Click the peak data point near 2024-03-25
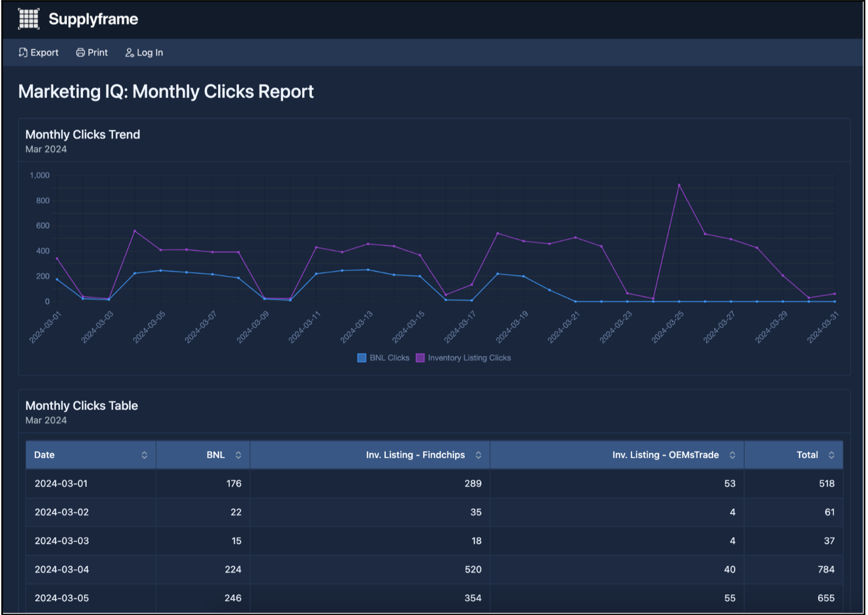The height and width of the screenshot is (615, 868). pyautogui.click(x=679, y=185)
